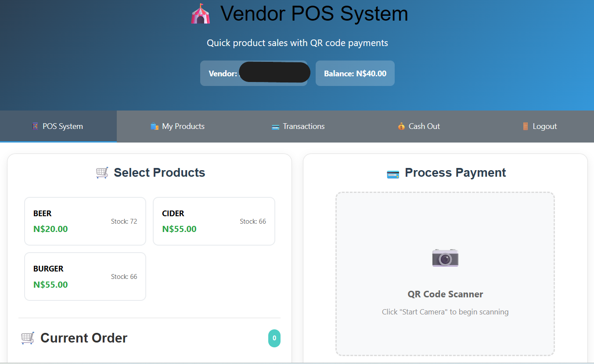Go to the Cash Out tab
594x364 pixels.
[418, 126]
